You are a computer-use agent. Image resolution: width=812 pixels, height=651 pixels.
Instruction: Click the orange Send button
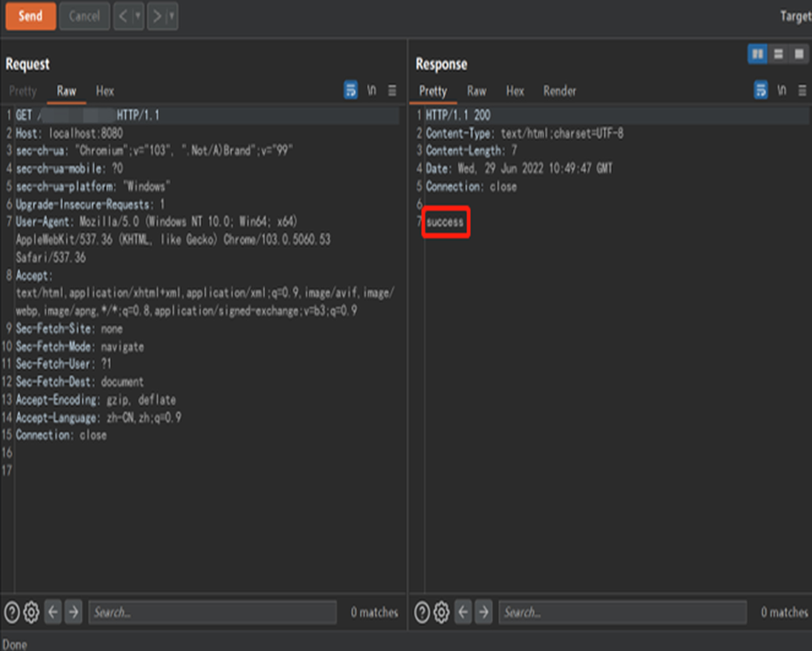pyautogui.click(x=31, y=16)
